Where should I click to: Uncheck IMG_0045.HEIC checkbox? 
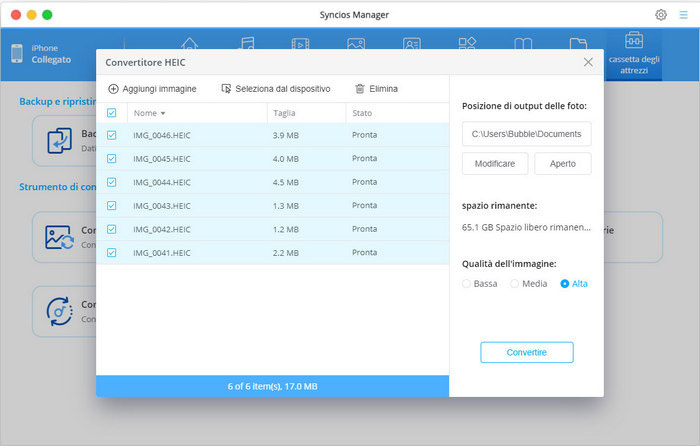coord(112,158)
